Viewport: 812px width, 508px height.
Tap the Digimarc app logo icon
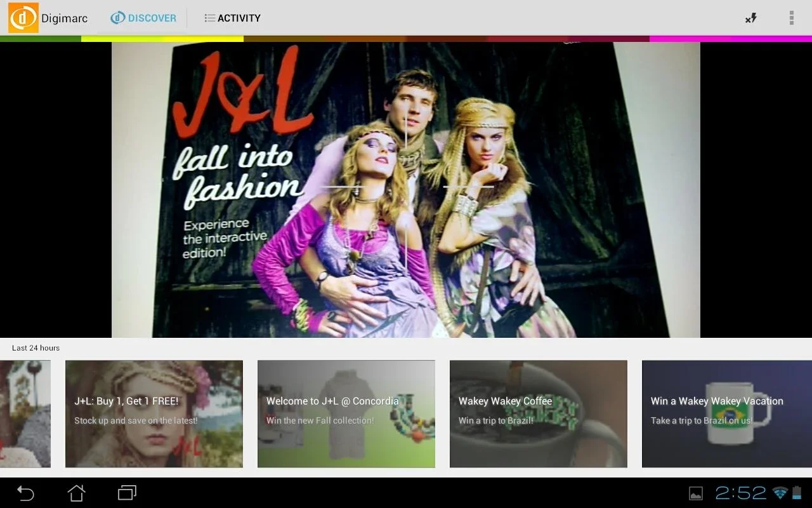pos(23,18)
